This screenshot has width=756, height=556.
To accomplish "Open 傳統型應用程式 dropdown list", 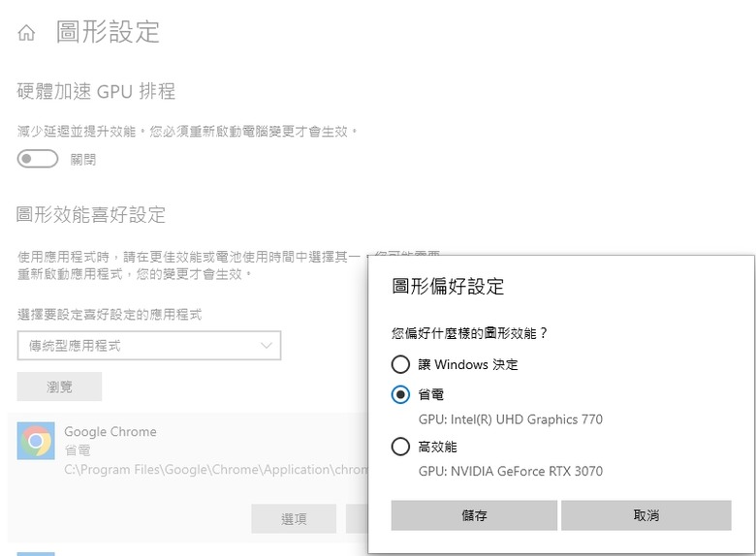I will pos(149,346).
